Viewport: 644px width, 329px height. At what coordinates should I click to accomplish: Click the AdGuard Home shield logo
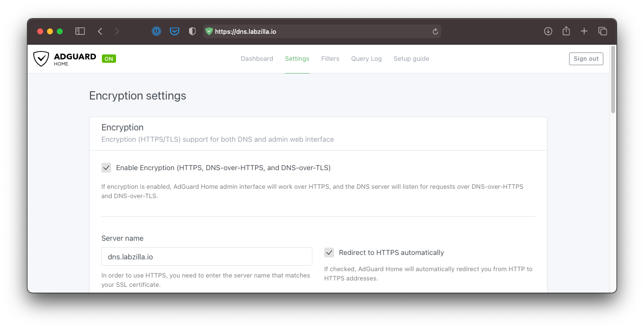pyautogui.click(x=41, y=59)
